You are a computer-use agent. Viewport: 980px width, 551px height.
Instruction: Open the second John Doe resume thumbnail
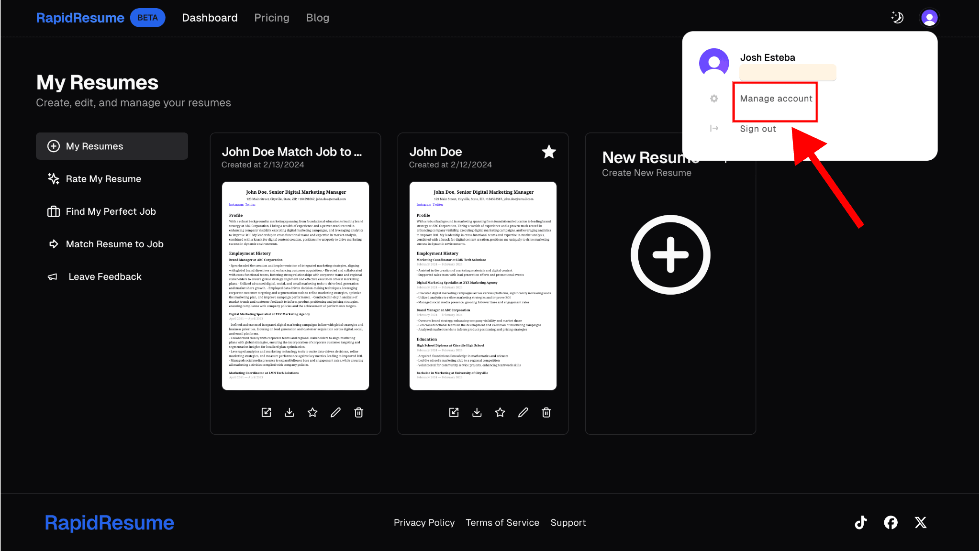tap(483, 286)
